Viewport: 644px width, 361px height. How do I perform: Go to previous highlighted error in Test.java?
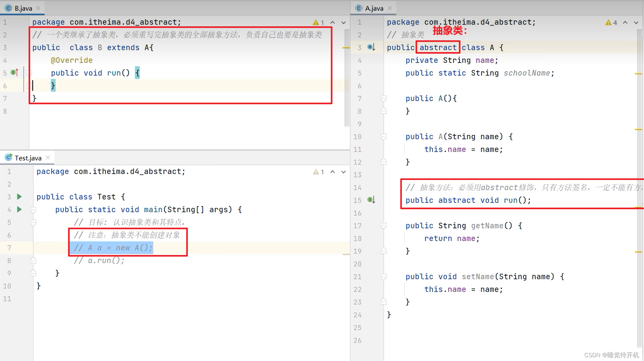pyautogui.click(x=333, y=172)
